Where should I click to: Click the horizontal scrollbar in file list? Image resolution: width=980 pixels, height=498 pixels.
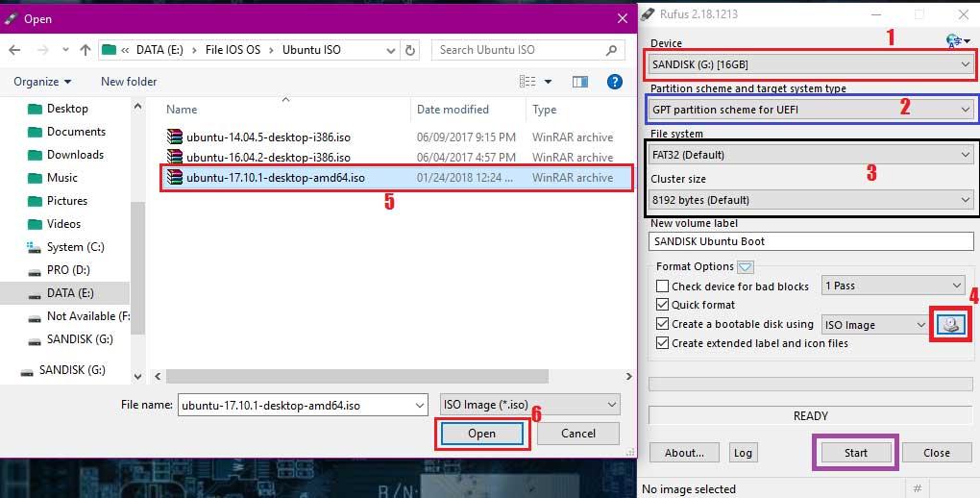356,376
